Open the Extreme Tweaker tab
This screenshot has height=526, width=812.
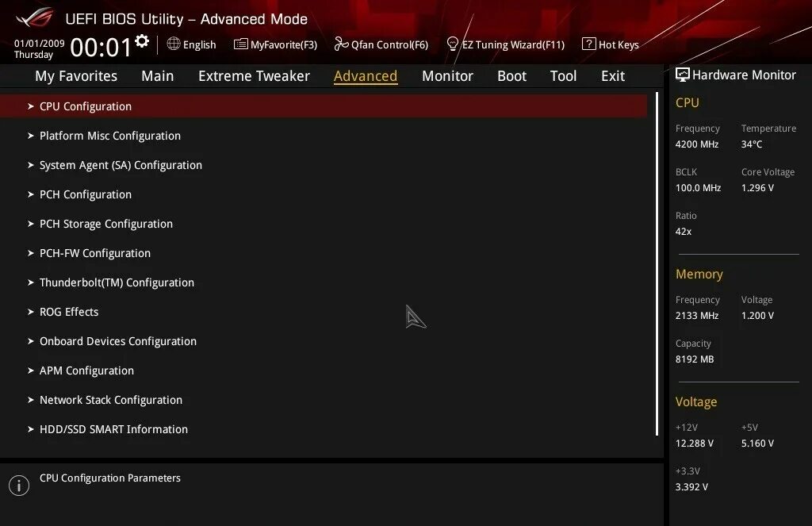point(254,76)
